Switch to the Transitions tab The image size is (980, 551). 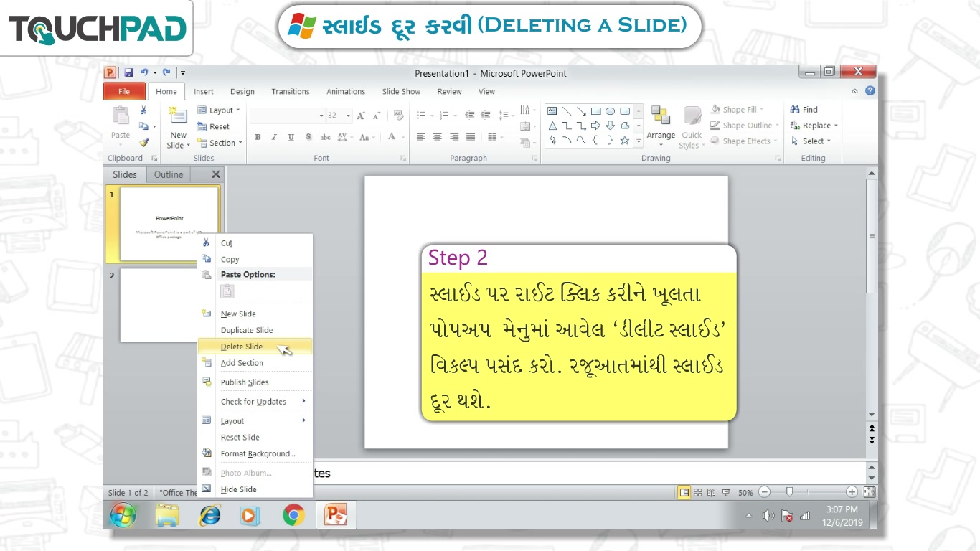(x=291, y=91)
